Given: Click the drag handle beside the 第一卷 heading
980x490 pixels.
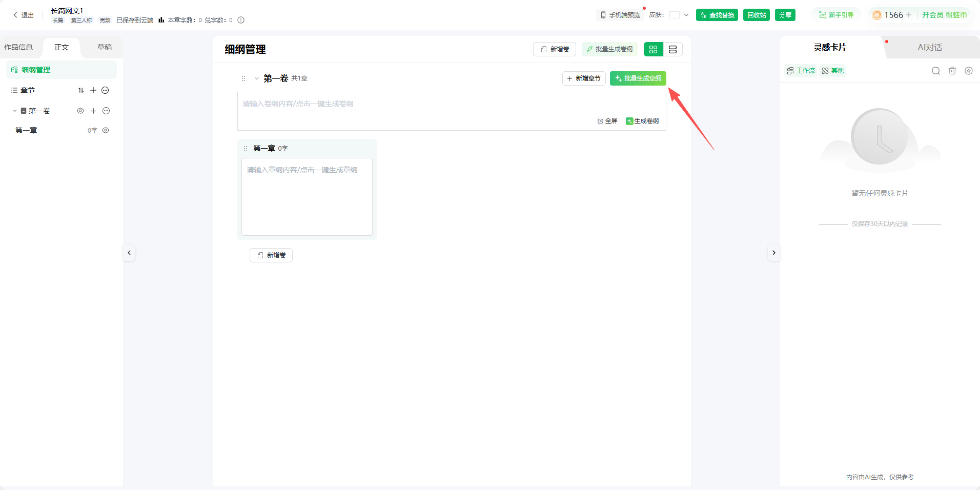Looking at the screenshot, I should (243, 78).
